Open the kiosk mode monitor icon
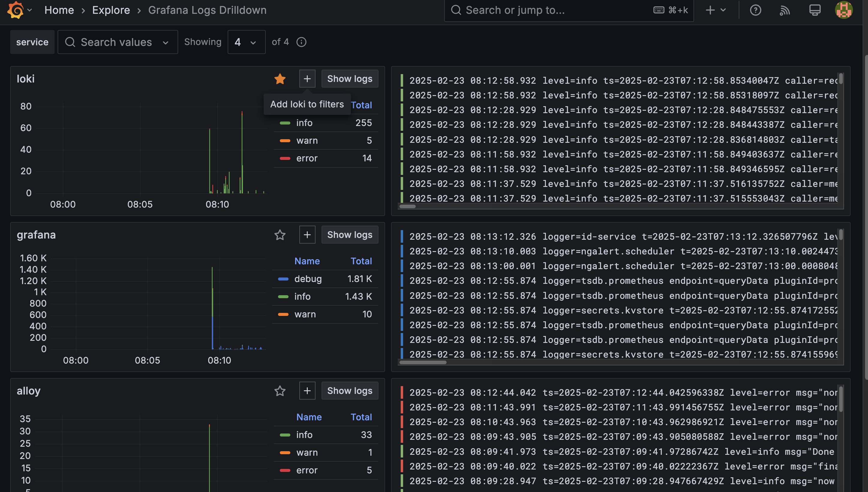Screen dimensions: 868x492 tap(815, 10)
